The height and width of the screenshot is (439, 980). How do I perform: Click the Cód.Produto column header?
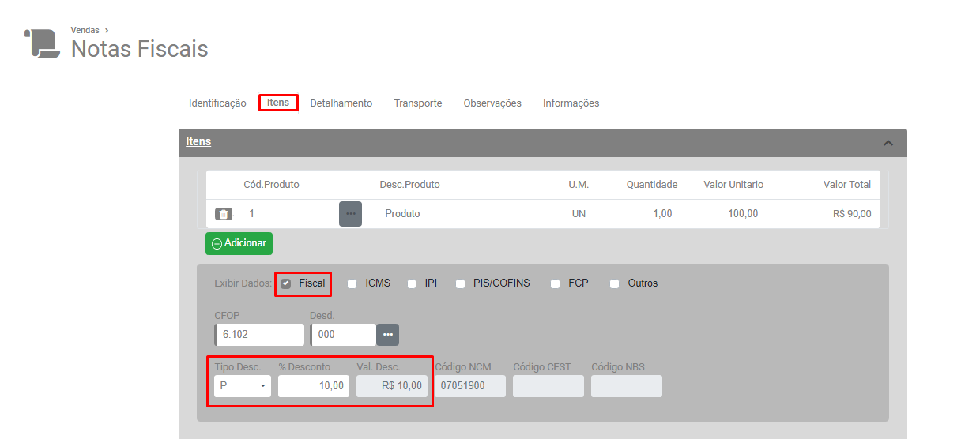pyautogui.click(x=271, y=185)
